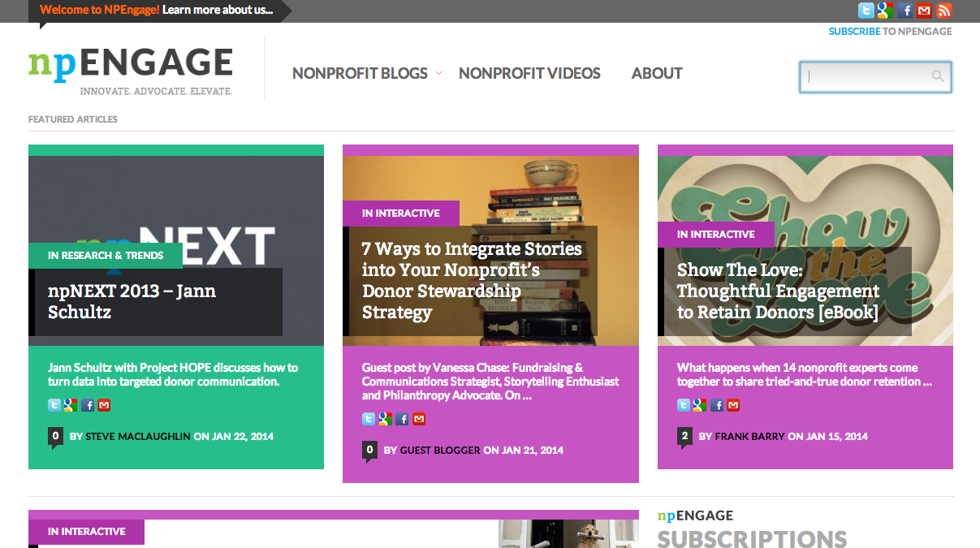Expand the Nonprofit Blogs dropdown arrow
980x548 pixels.
click(x=438, y=73)
